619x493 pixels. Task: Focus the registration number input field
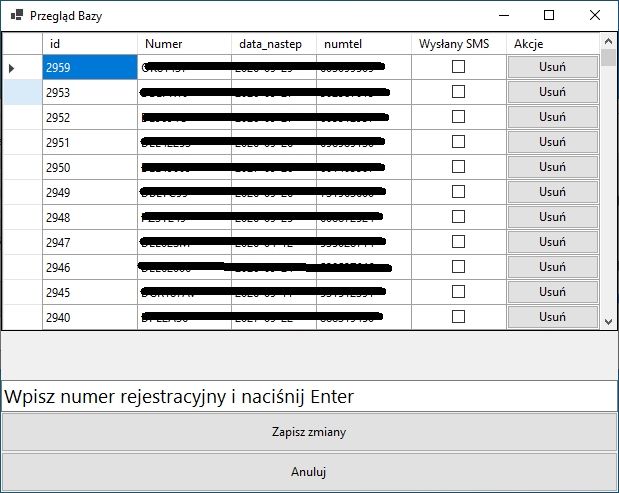tap(309, 396)
